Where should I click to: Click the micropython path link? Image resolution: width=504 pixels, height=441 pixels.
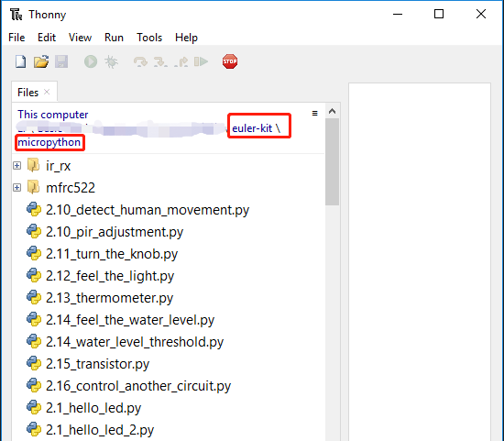coord(49,142)
